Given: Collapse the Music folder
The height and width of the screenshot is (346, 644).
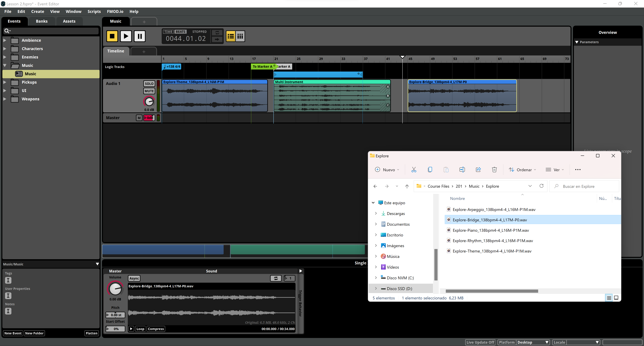Looking at the screenshot, I should tap(5, 66).
